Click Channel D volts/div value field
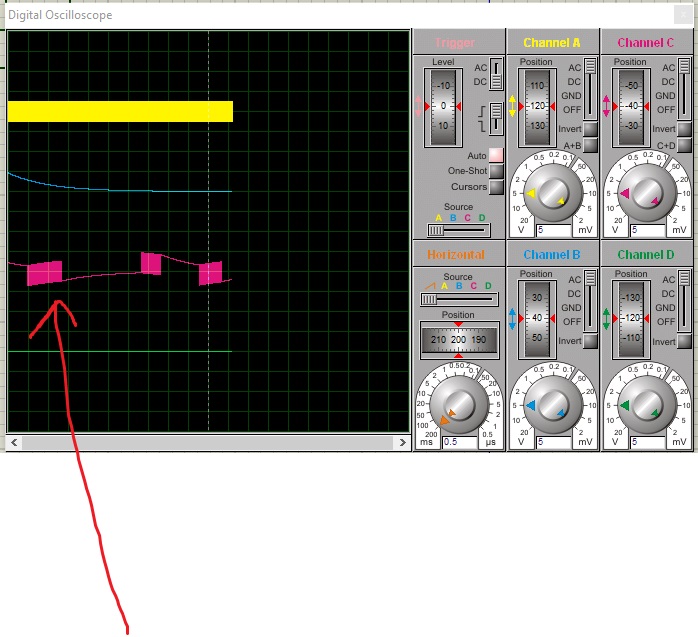Screen dimensions: 698x637 (x=648, y=442)
